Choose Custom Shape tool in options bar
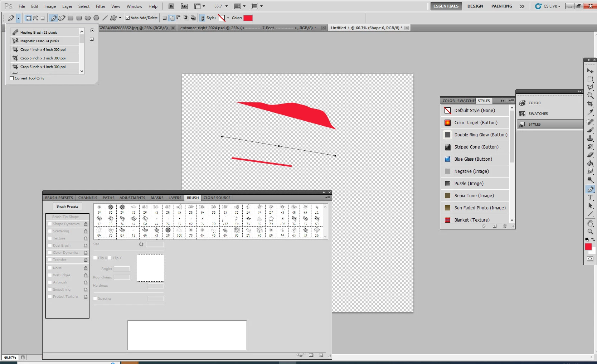The image size is (597, 364). [113, 18]
